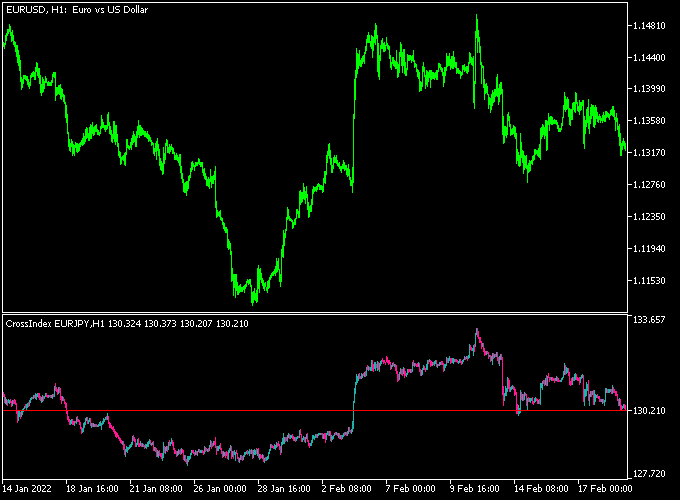Click the CrossIndex EURJPY,H1 indicator label
The width and height of the screenshot is (680, 500).
point(127,324)
